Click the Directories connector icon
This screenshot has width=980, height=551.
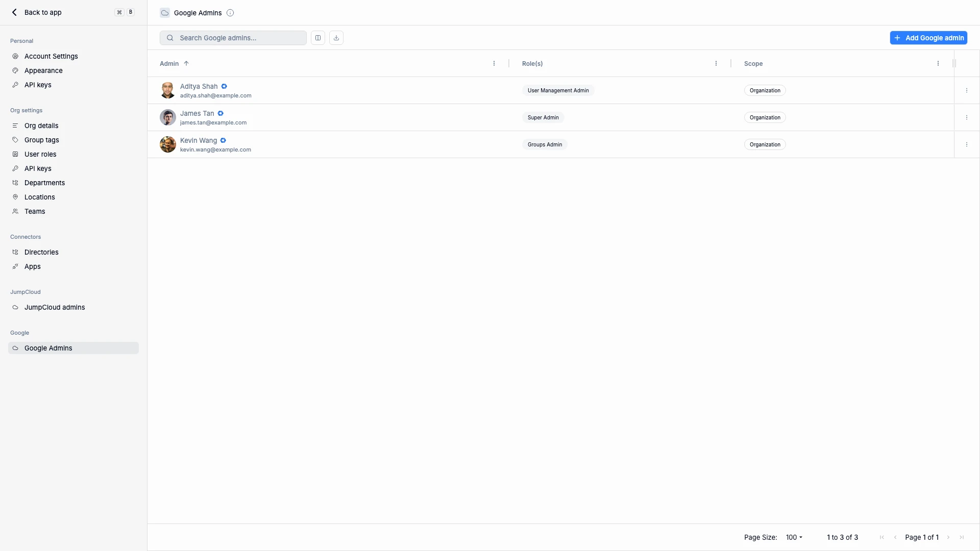pos(15,252)
